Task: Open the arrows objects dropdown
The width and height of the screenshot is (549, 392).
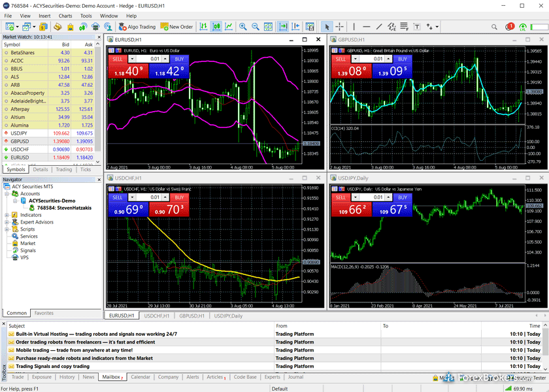Action: tap(437, 27)
